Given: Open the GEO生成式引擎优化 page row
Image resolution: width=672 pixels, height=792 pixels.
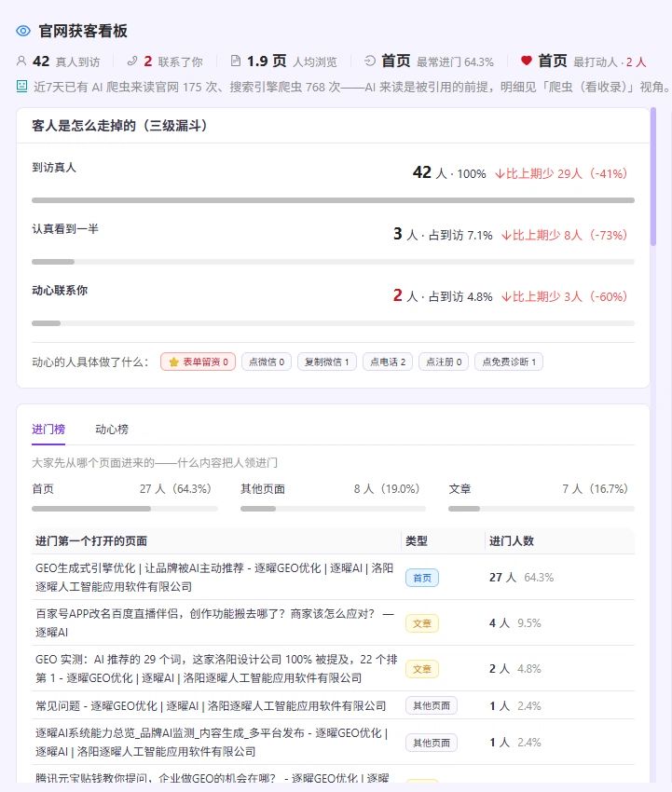Looking at the screenshot, I should point(333,578).
